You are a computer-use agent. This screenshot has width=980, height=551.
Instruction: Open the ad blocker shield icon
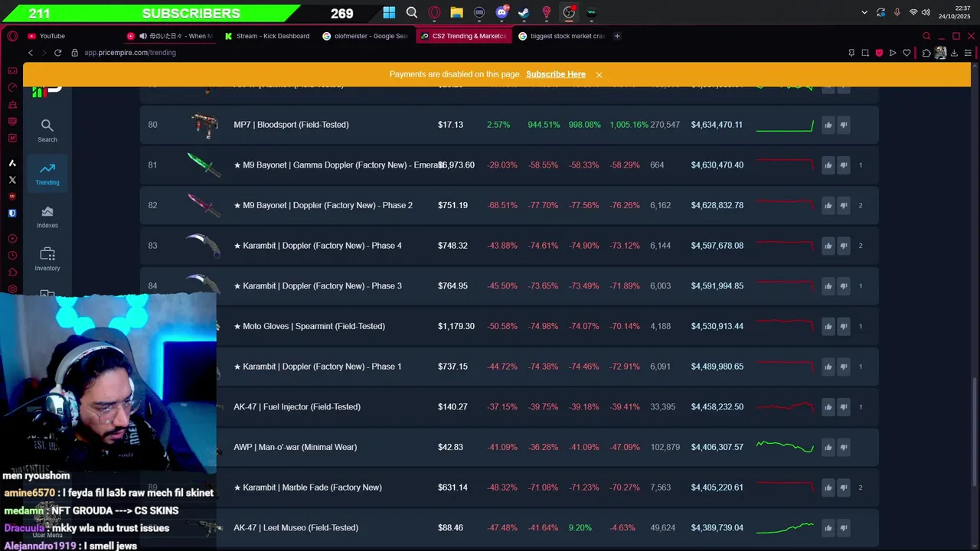tap(879, 53)
